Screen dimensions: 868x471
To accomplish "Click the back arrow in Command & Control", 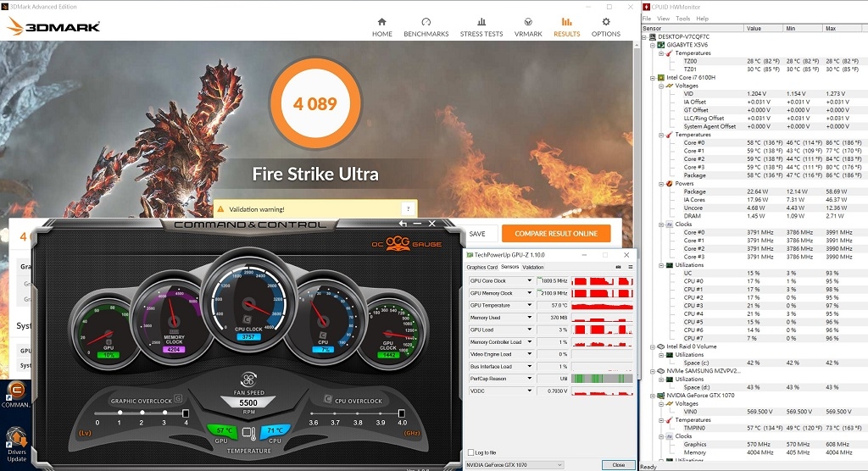I will [403, 224].
